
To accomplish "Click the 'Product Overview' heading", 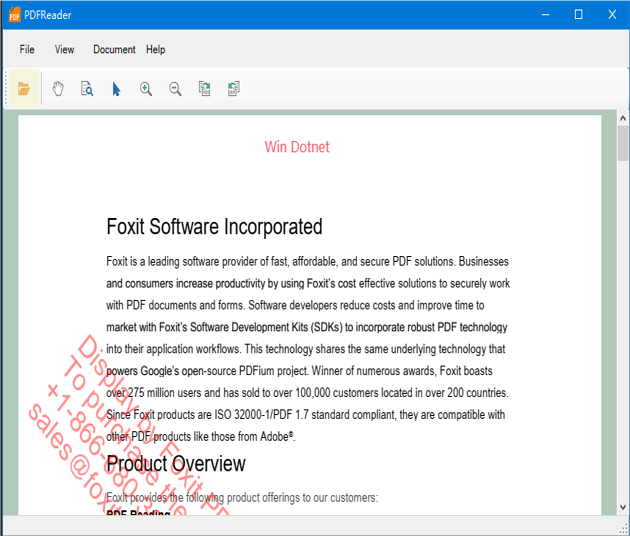I will coord(176,464).
